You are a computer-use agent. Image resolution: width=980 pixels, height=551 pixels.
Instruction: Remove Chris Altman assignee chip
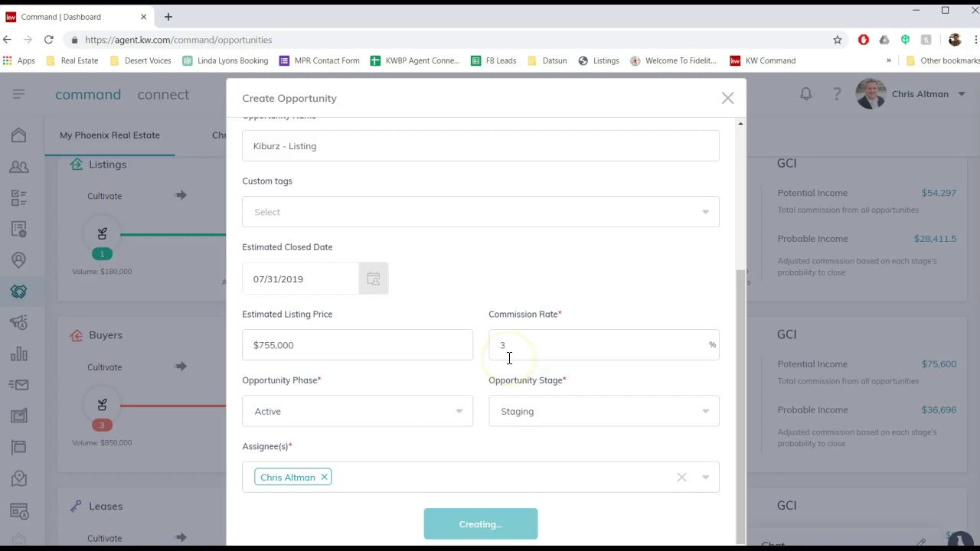click(324, 478)
